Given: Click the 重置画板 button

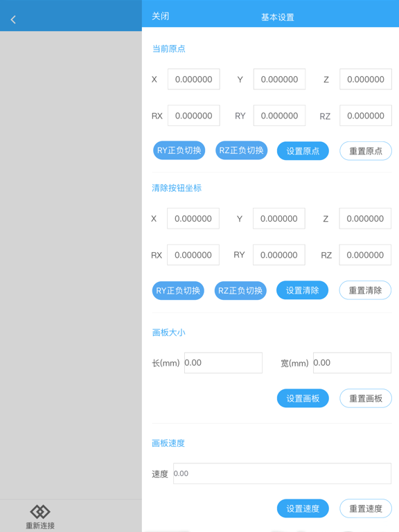Looking at the screenshot, I should 366,398.
